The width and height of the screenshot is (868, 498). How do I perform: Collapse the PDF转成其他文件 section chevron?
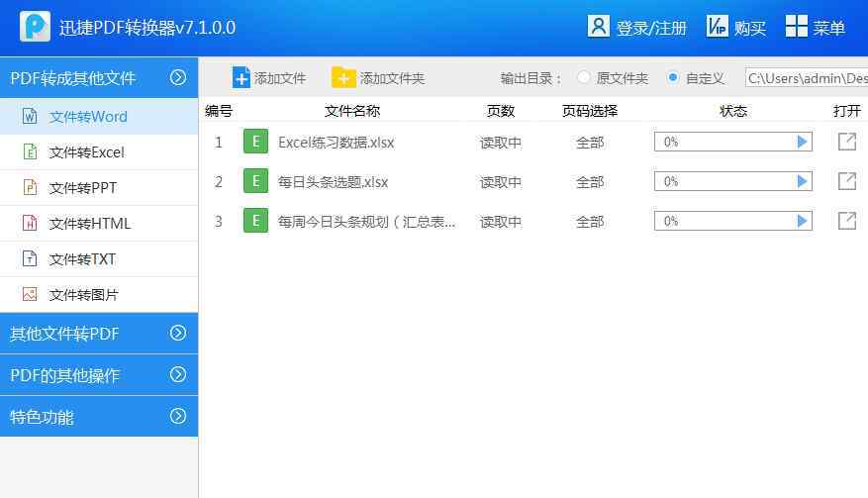click(x=178, y=77)
